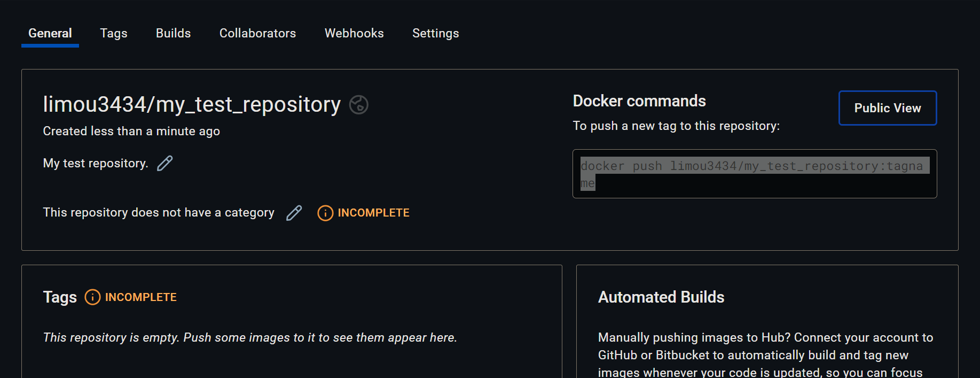Click the globe visibility icon beside repository name
980x378 pixels.
[359, 105]
